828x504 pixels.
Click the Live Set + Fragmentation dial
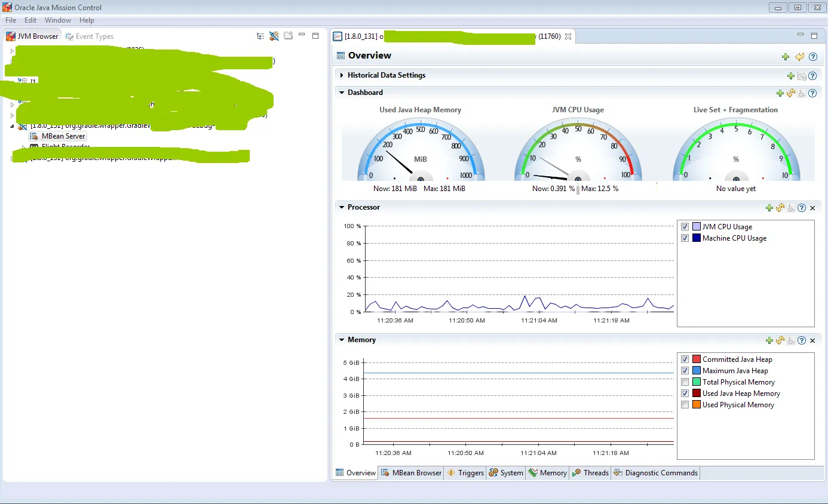click(x=736, y=149)
